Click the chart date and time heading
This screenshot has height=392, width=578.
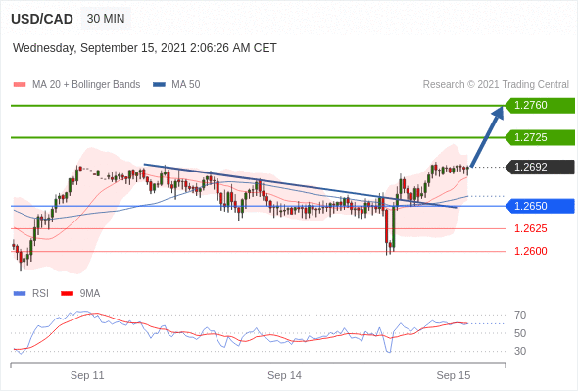tap(145, 48)
